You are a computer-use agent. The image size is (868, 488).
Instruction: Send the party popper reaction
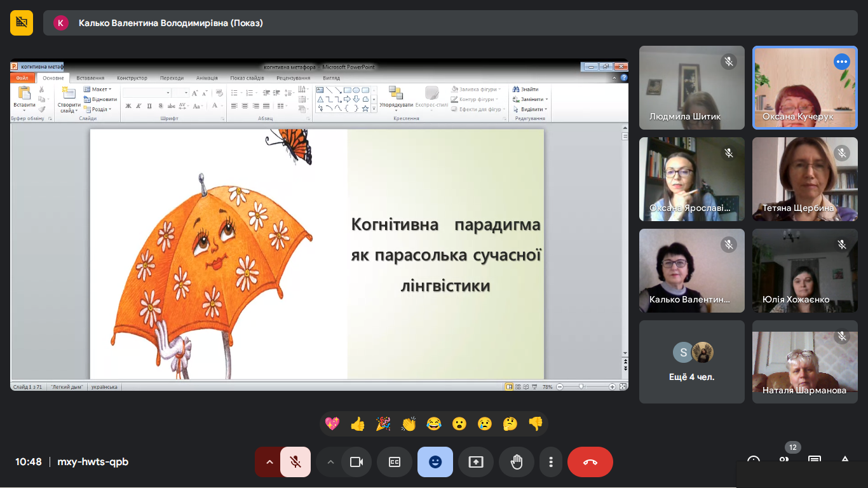click(383, 424)
